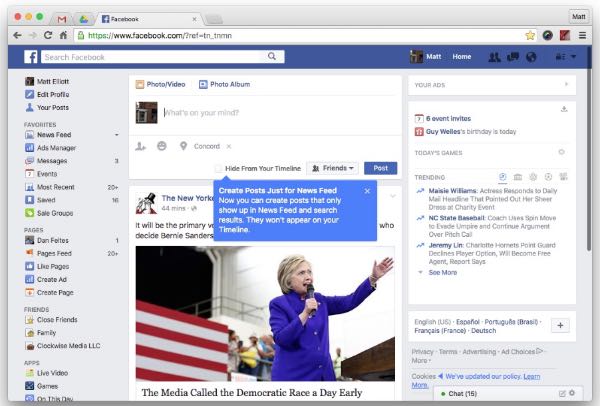The height and width of the screenshot is (406, 600).
Task: Open the Chrome hamburger menu
Action: click(582, 36)
